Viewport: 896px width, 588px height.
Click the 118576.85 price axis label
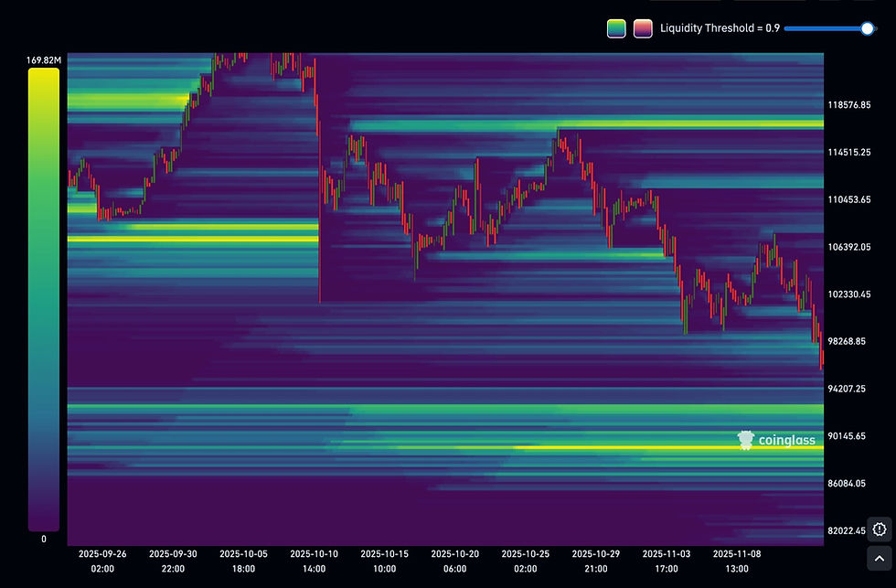coord(849,105)
